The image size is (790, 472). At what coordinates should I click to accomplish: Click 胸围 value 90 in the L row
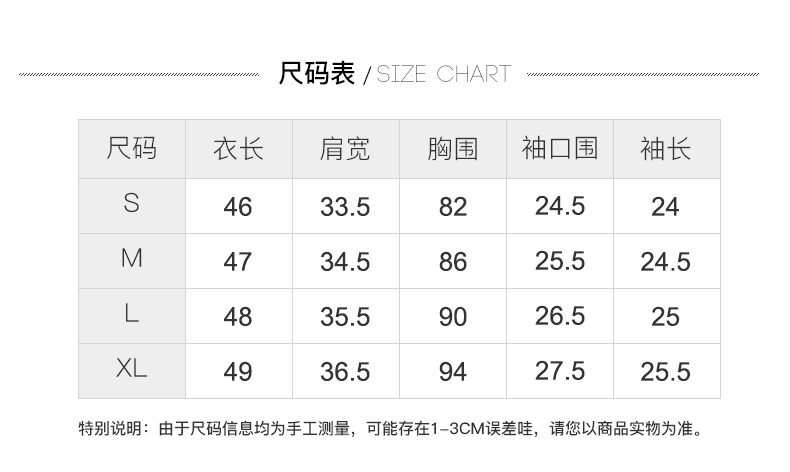tap(453, 317)
